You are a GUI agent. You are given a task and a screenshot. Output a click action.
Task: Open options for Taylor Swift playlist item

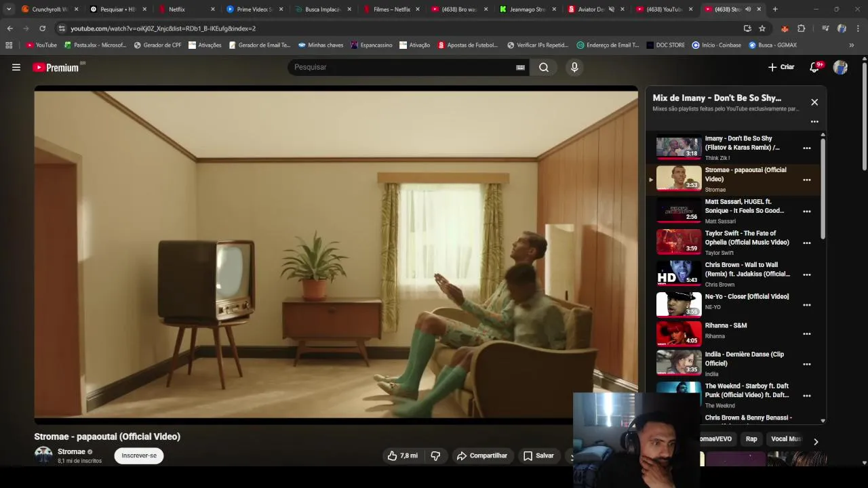807,243
